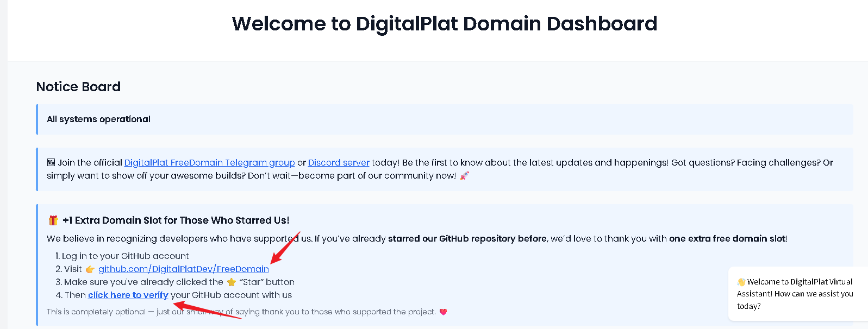Click the "Notice Board" heading
This screenshot has width=868, height=329.
tap(78, 87)
